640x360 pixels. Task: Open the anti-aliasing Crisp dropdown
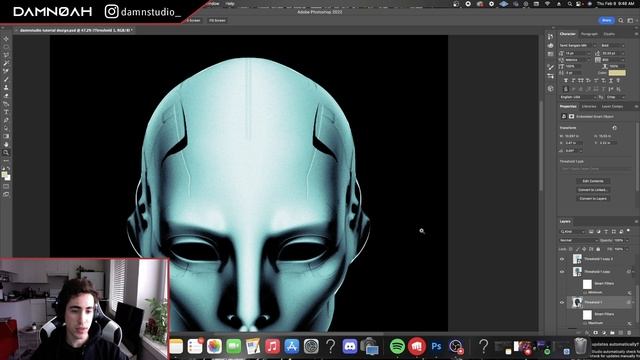coord(615,97)
